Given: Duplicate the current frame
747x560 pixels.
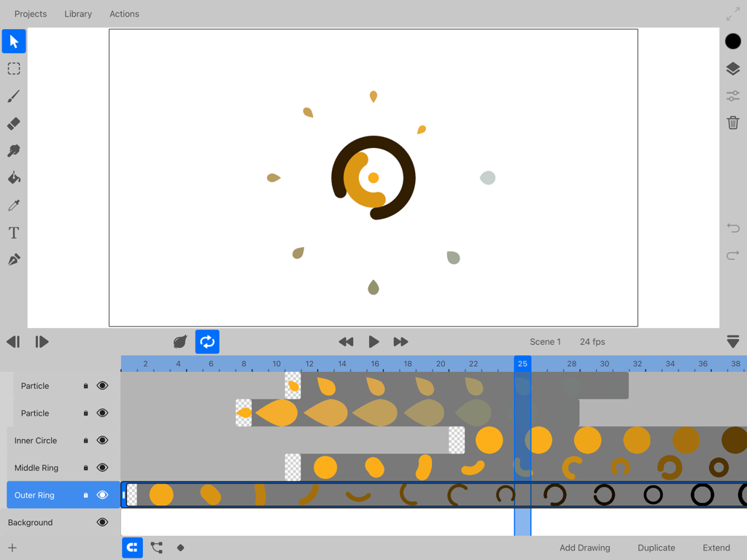Looking at the screenshot, I should click(656, 548).
